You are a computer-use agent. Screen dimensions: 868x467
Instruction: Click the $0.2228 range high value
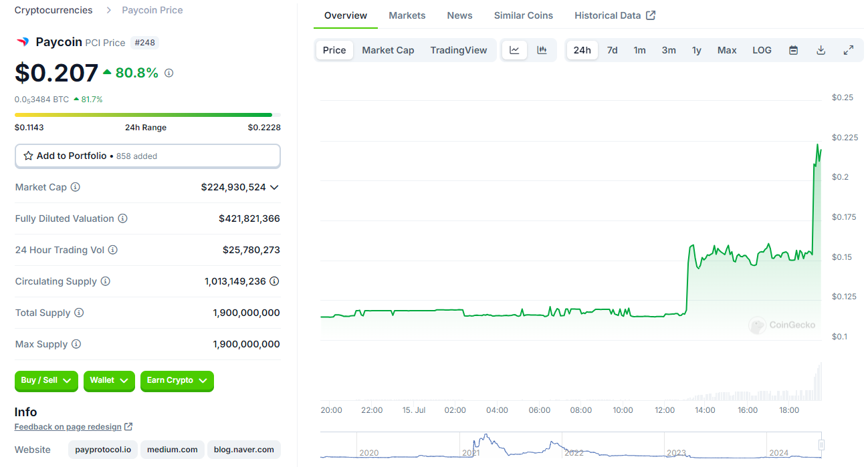[x=264, y=128]
